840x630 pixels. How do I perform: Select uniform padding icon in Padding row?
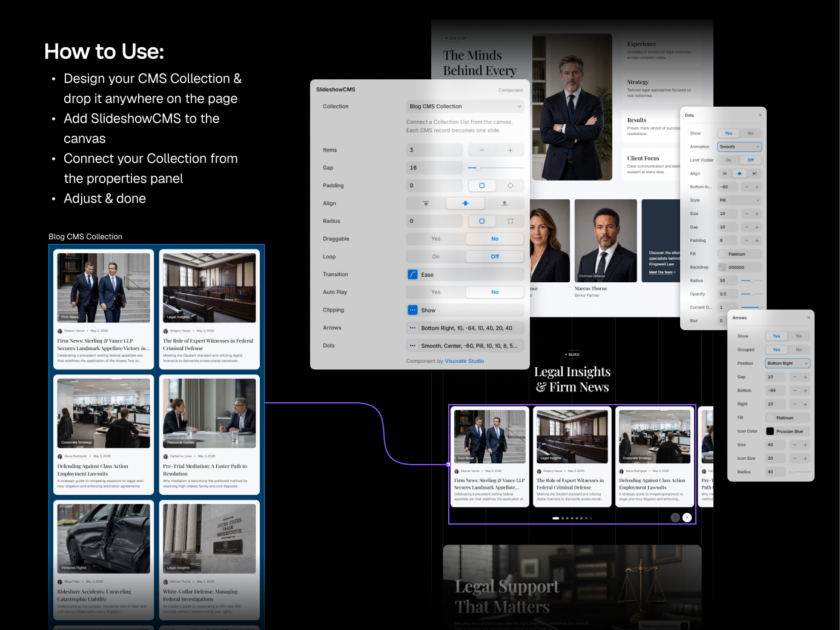[481, 185]
